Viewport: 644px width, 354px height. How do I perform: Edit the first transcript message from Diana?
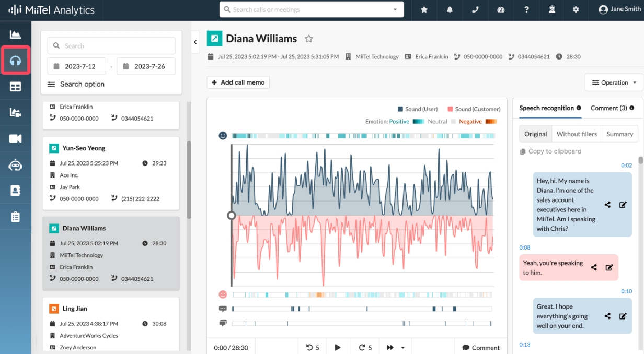click(x=623, y=205)
